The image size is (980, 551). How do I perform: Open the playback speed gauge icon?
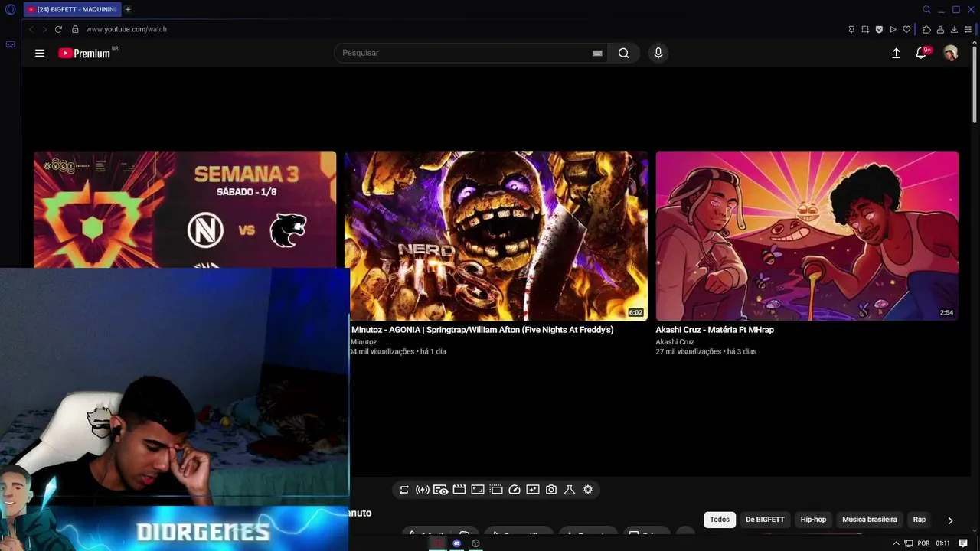(514, 490)
